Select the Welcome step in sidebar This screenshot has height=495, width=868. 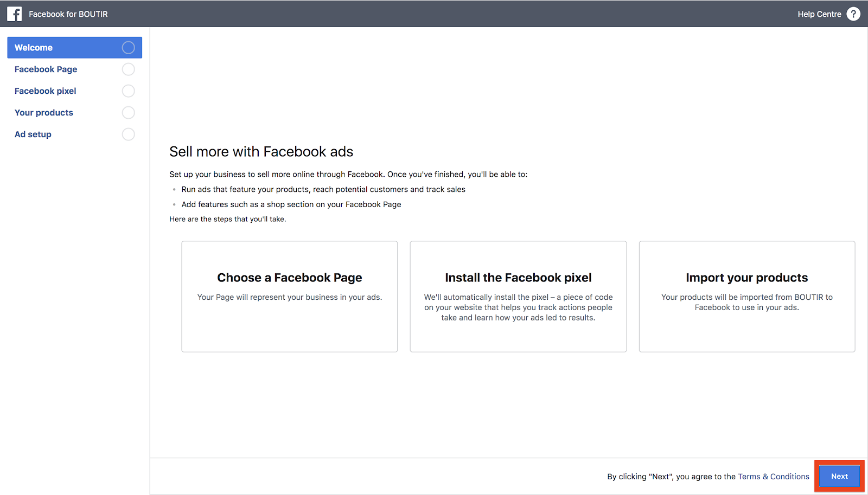click(x=75, y=48)
